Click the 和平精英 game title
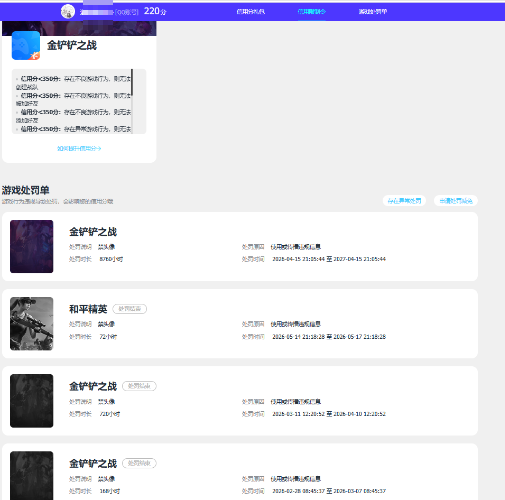Image resolution: width=505 pixels, height=500 pixels. [x=88, y=309]
